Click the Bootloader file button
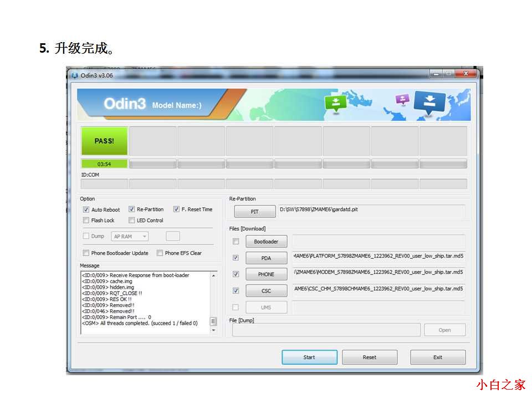This screenshot has width=532, height=399. (x=267, y=242)
